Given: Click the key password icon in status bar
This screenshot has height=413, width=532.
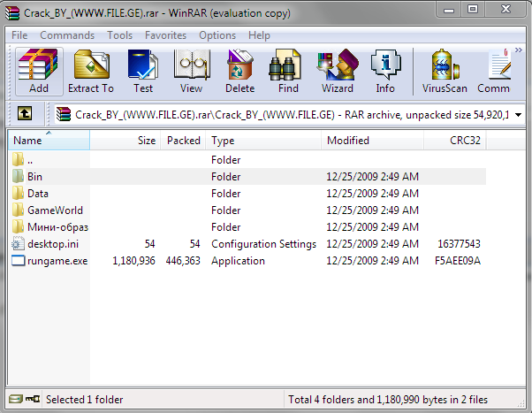Looking at the screenshot, I should (x=33, y=398).
